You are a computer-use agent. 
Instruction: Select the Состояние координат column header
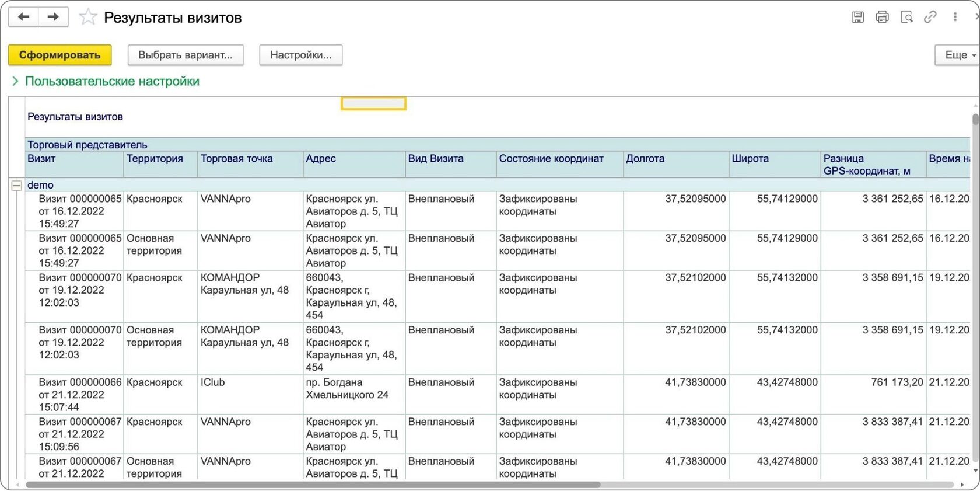coord(560,165)
